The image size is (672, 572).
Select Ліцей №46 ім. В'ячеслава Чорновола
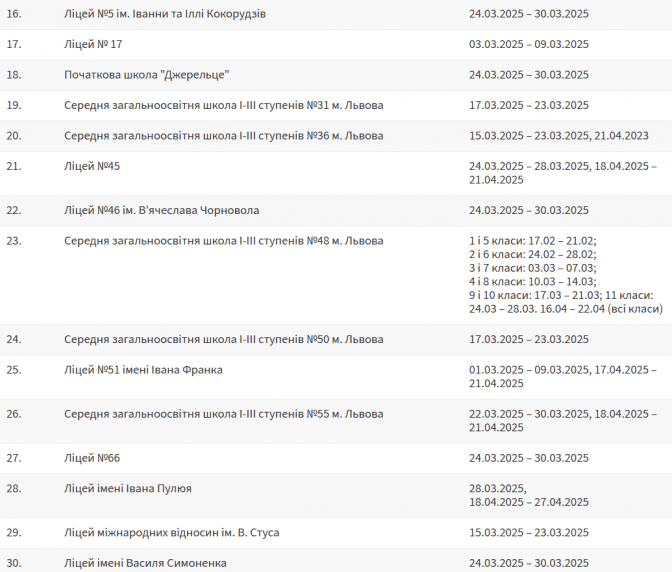[x=162, y=210]
